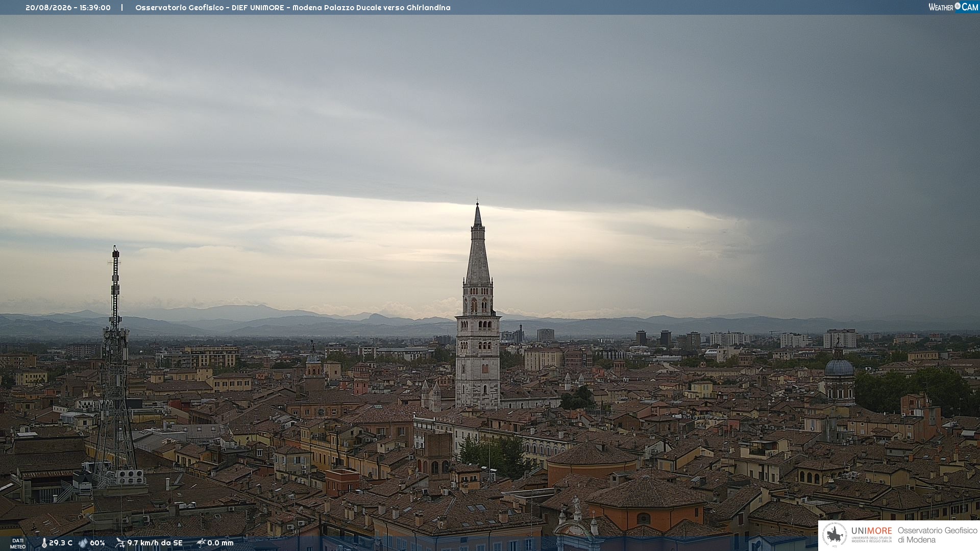This screenshot has width=980, height=551.
Task: Click the Modena Palazzo Ducale verso Ghirlandina text
Action: point(372,8)
